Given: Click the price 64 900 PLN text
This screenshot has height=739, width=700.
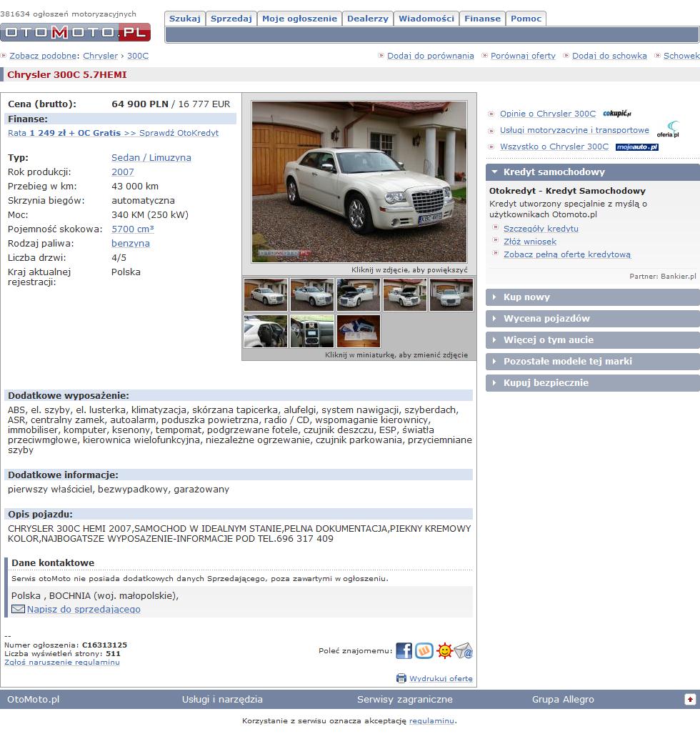Looking at the screenshot, I should [140, 104].
